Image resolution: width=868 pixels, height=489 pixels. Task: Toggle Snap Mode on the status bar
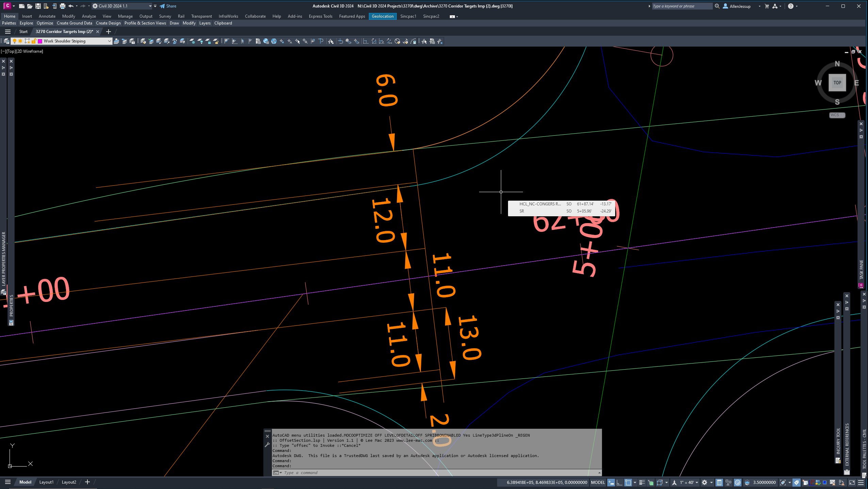[610, 482]
